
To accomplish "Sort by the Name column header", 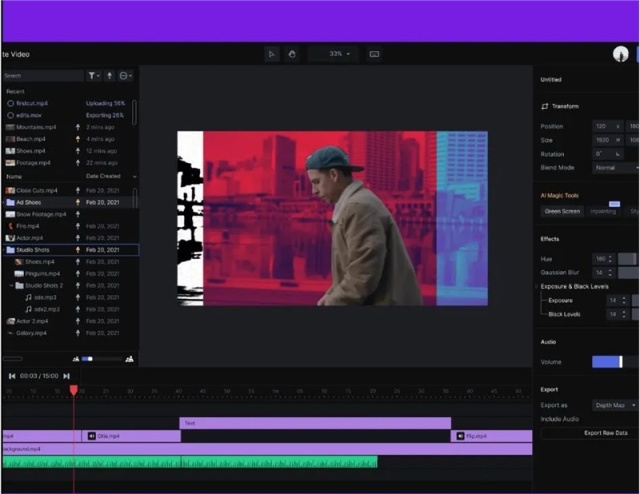I will point(14,176).
